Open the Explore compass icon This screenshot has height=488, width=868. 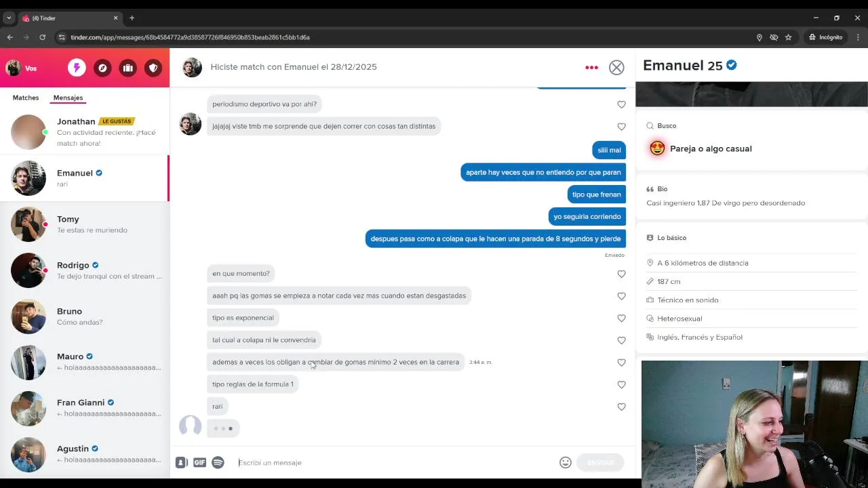[102, 68]
